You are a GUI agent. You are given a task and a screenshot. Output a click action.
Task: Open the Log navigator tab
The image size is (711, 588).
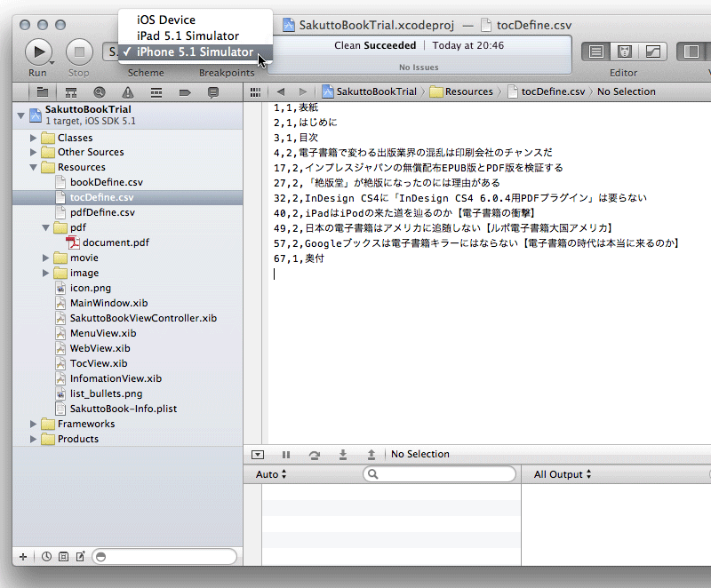[213, 92]
